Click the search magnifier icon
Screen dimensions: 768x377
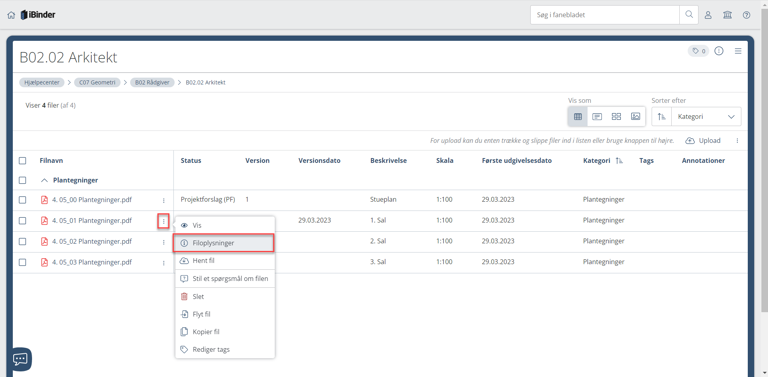[x=689, y=15]
